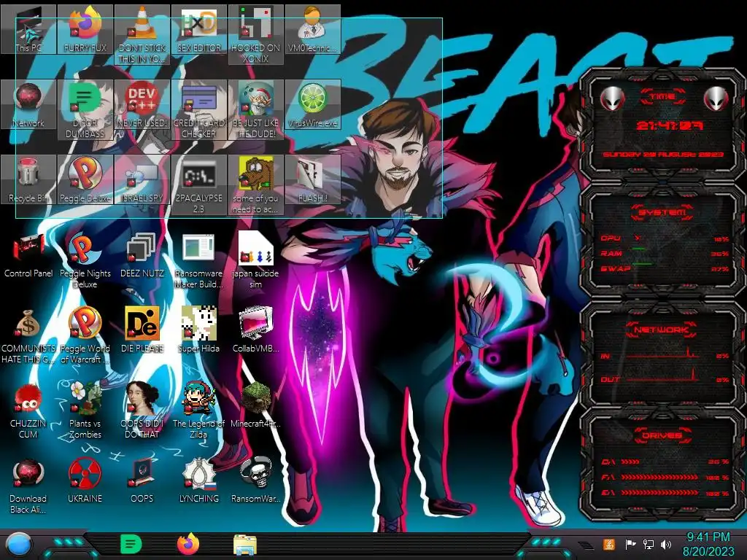This screenshot has width=747, height=560.
Task: Open the Network desktop icon
Action: coord(28,105)
